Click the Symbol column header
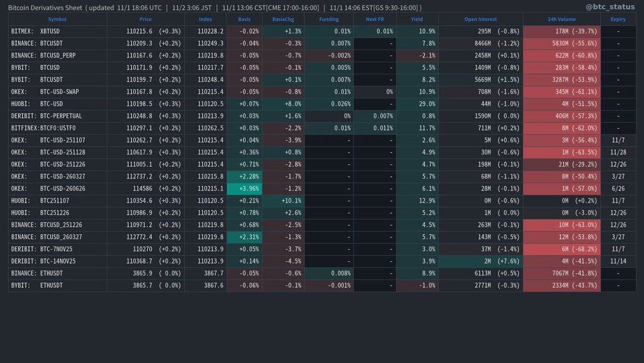 click(x=57, y=19)
